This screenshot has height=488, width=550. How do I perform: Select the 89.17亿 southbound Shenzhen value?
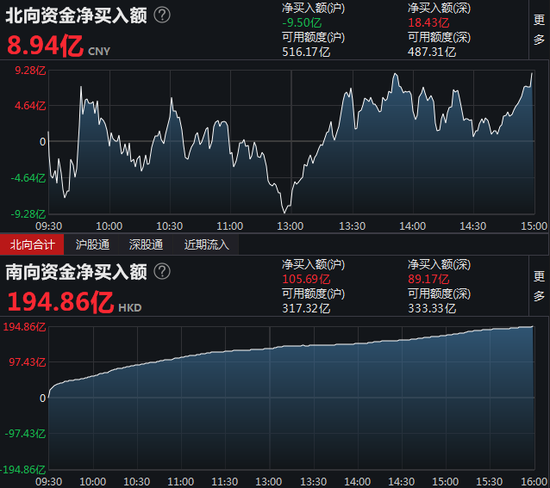(x=428, y=279)
